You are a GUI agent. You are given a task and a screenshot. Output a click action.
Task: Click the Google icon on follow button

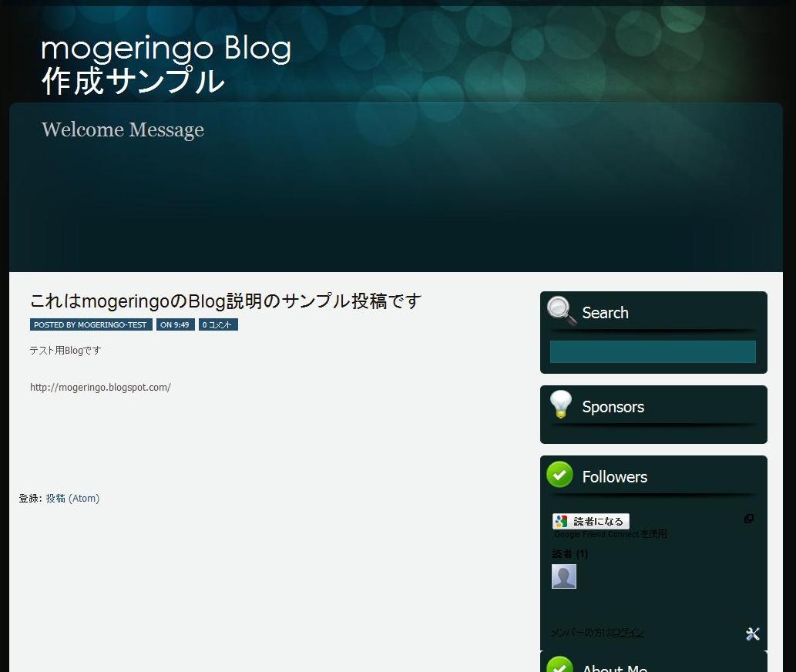click(561, 521)
